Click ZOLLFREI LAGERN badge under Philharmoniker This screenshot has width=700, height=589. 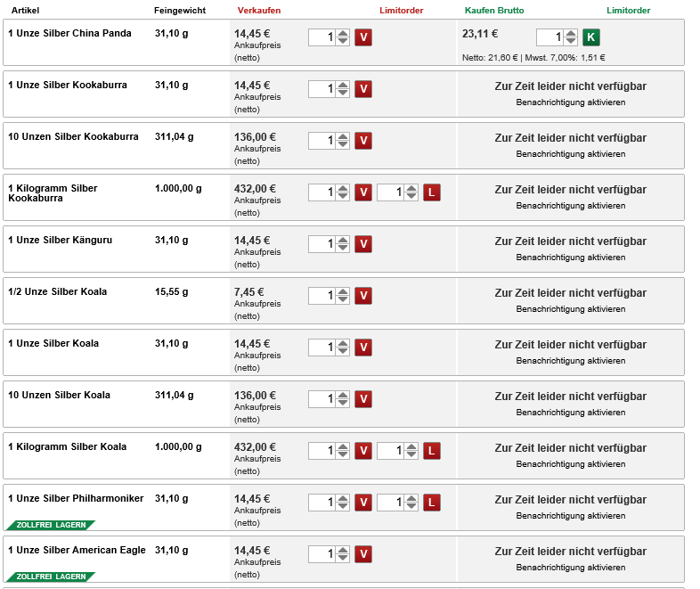click(50, 525)
